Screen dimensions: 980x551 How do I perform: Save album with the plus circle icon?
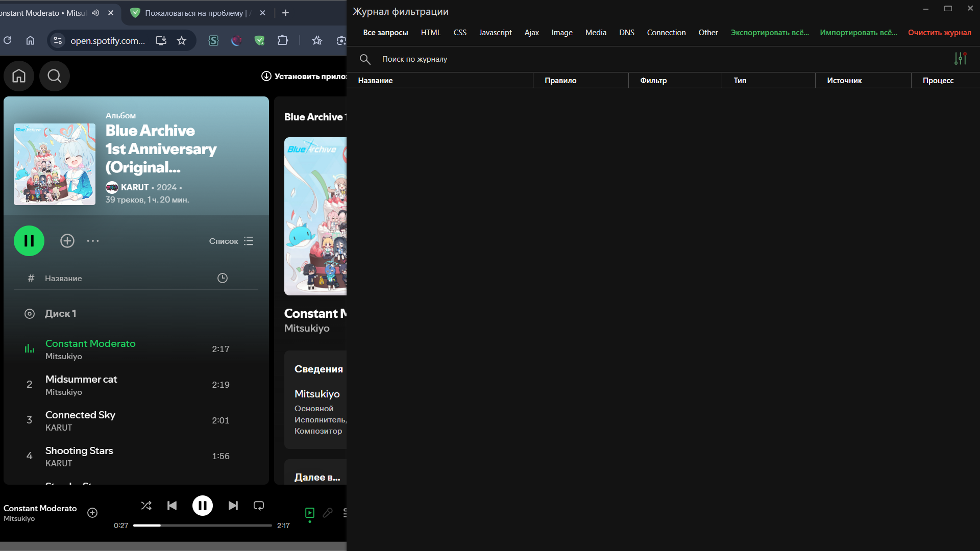[67, 240]
